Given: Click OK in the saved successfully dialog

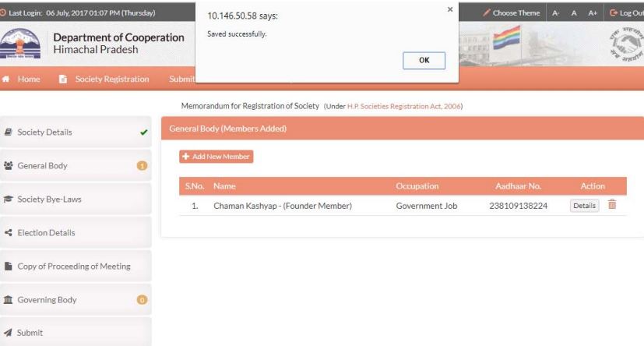Looking at the screenshot, I should click(424, 61).
